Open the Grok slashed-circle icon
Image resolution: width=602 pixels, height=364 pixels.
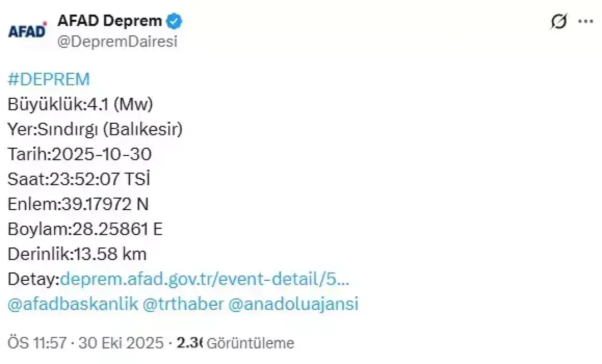point(559,22)
